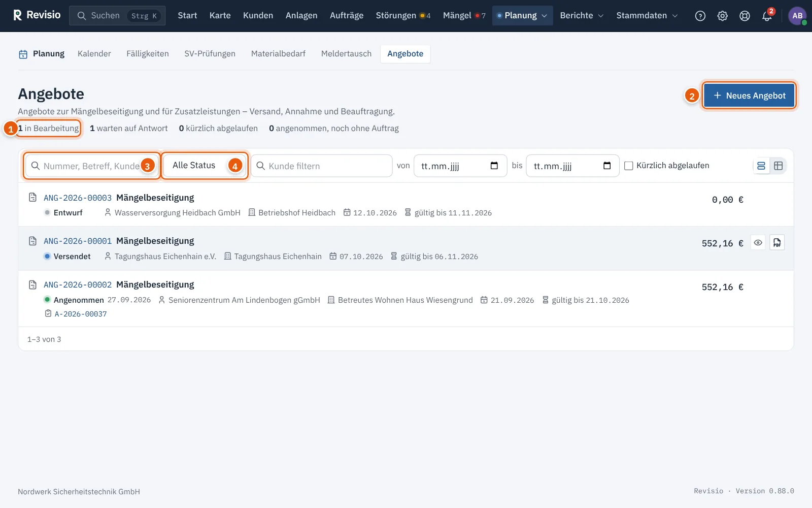Open linked order A-2026-00037
Image resolution: width=812 pixels, height=508 pixels.
tap(81, 314)
